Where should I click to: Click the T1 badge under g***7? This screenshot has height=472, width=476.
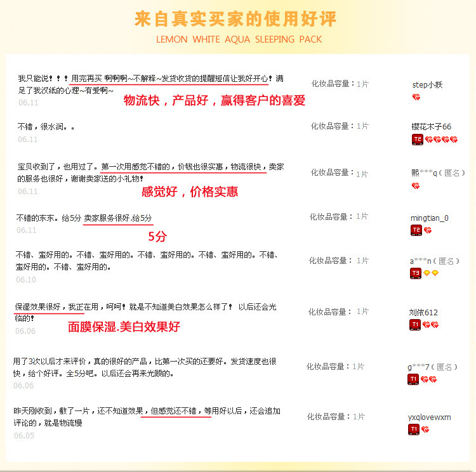(x=413, y=379)
